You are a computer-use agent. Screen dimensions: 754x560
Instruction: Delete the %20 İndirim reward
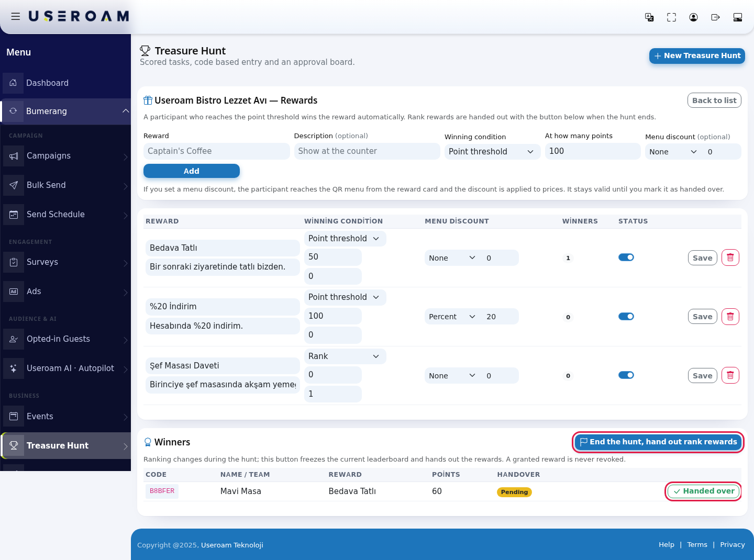pos(730,316)
